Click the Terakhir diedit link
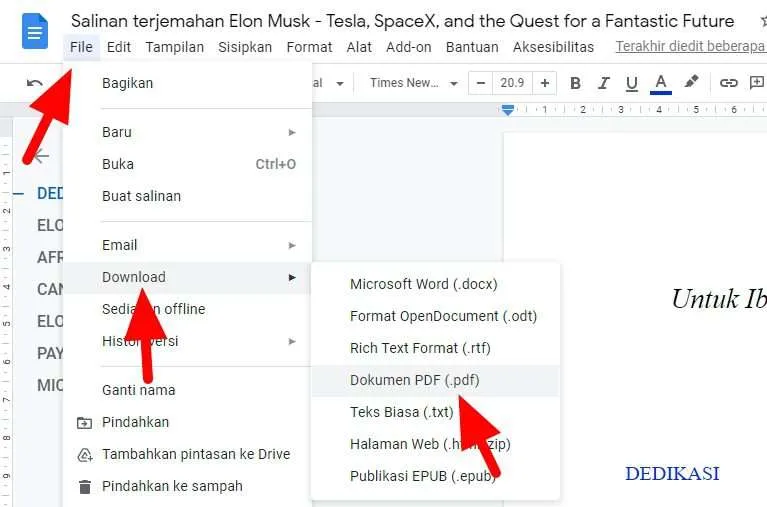Image resolution: width=767 pixels, height=507 pixels. click(x=691, y=46)
